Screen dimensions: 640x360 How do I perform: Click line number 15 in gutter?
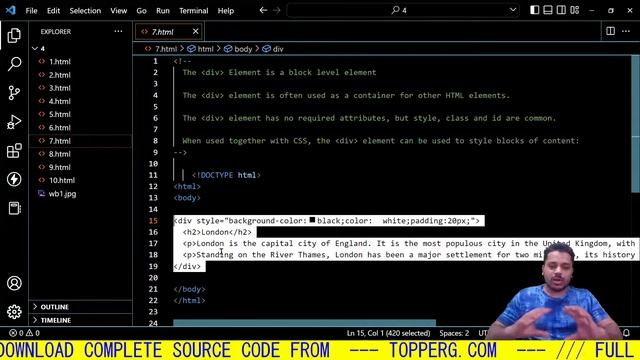153,221
